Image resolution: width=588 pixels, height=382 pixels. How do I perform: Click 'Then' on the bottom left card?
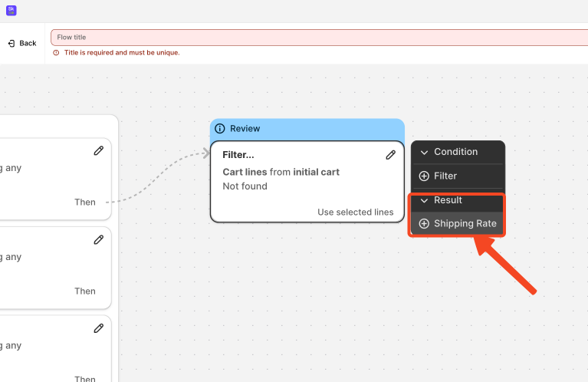click(x=85, y=378)
